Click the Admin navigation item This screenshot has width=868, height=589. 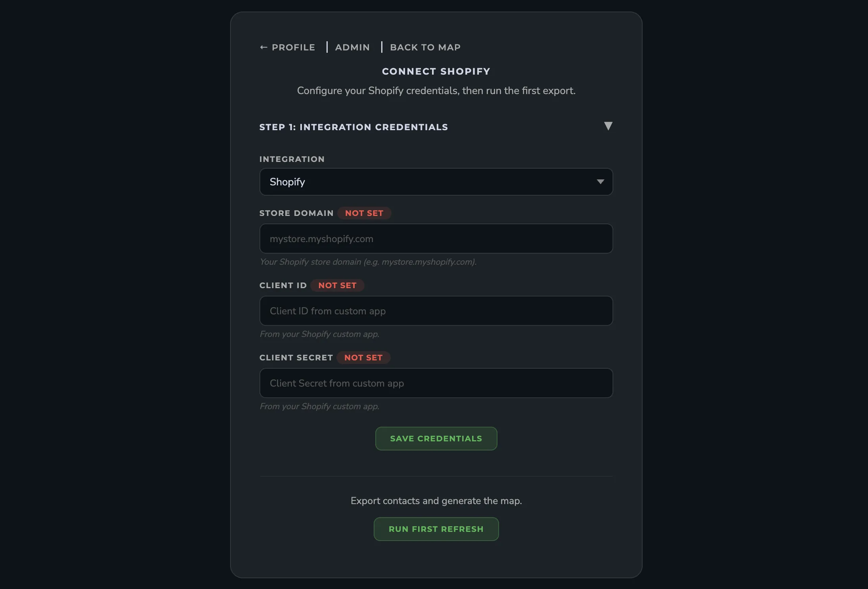pyautogui.click(x=352, y=47)
